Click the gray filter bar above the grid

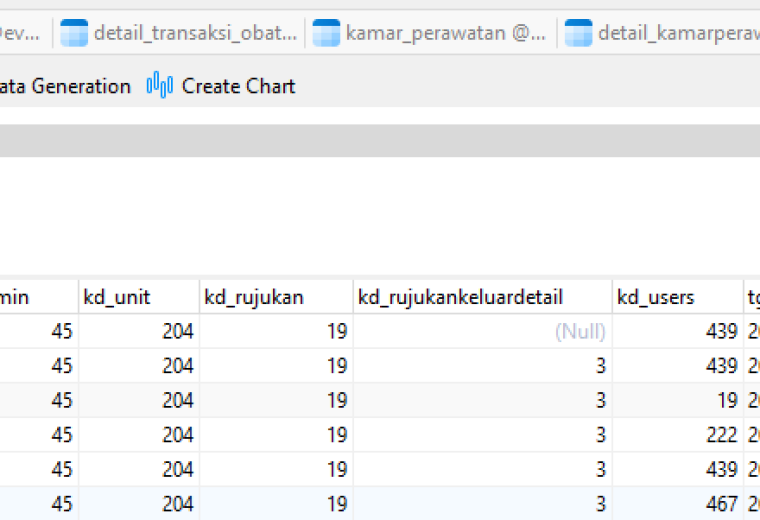(x=380, y=141)
